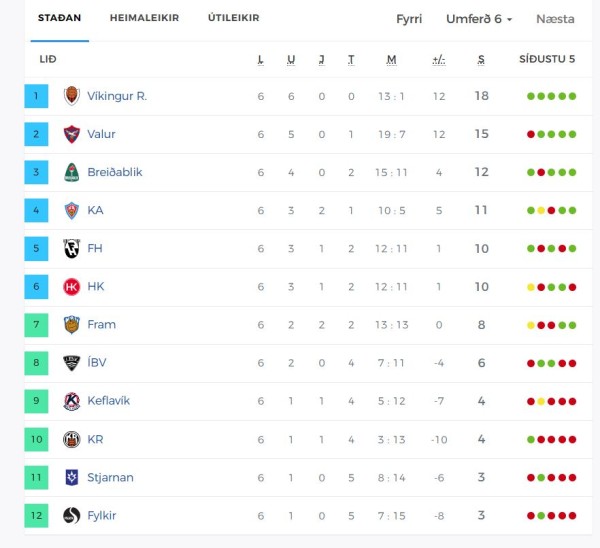Open the Breiðablik club badge
Viewport: 600px width, 548px height.
point(72,172)
